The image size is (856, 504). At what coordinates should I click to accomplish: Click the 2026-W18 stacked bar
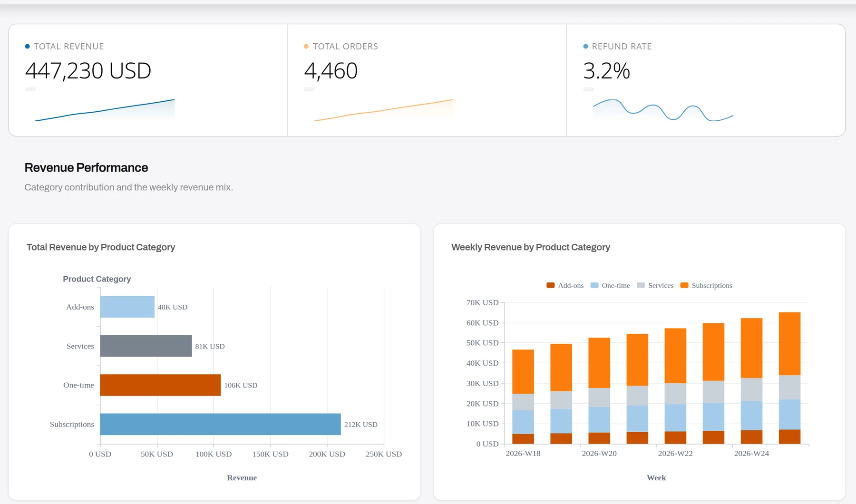523,397
